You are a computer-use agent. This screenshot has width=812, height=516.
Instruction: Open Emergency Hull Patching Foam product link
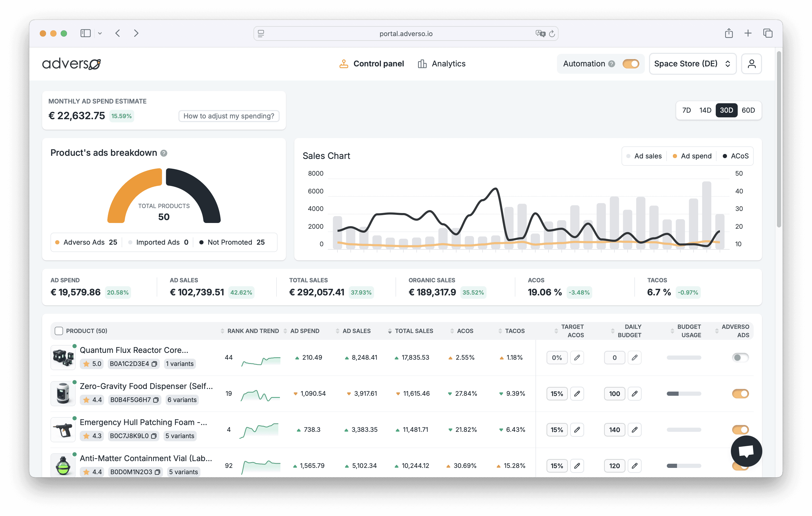coord(143,422)
